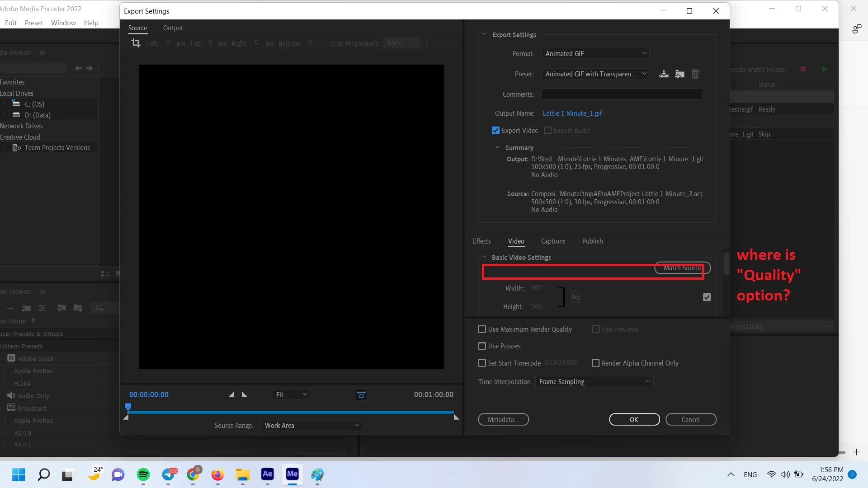Click the Set Out Point triangle icon
The image size is (868, 488).
pos(245,395)
